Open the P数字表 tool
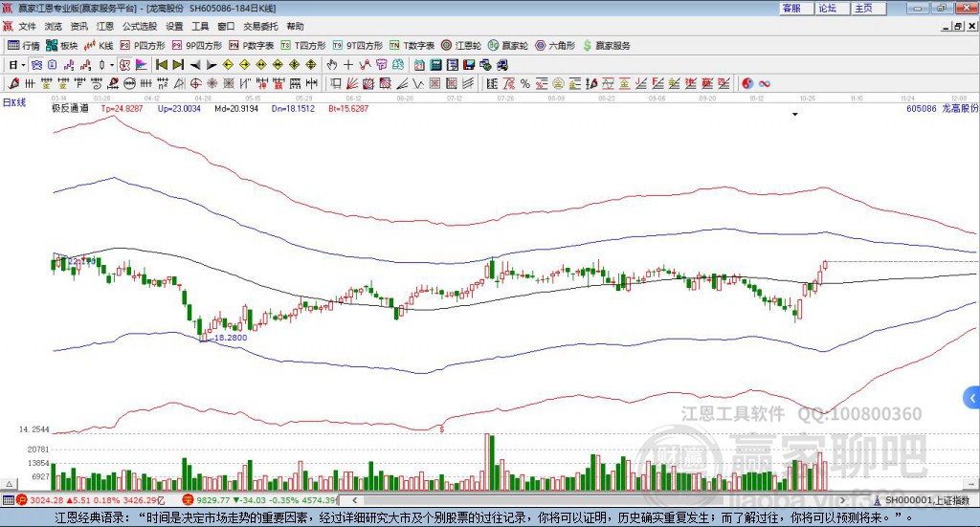Image resolution: width=980 pixels, height=527 pixels. [x=252, y=46]
